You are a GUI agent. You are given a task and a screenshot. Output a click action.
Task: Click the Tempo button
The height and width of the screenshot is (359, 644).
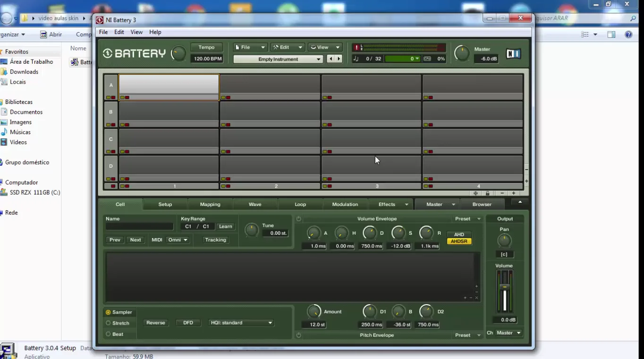pos(206,47)
